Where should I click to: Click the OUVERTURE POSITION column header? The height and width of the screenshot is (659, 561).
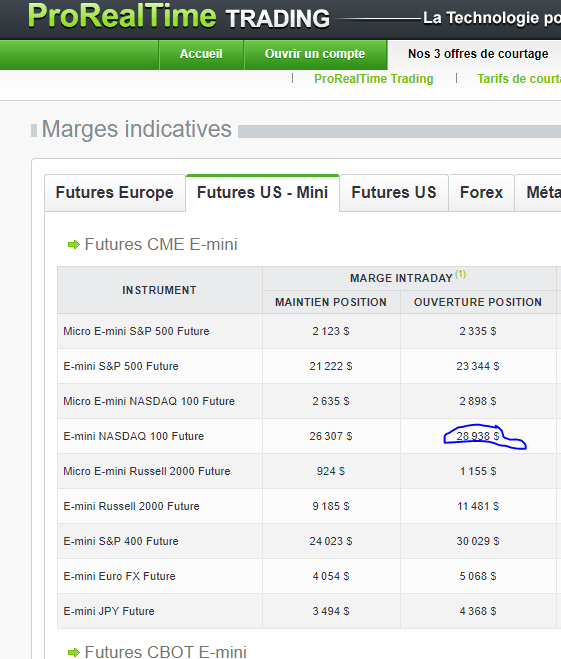pyautogui.click(x=478, y=302)
